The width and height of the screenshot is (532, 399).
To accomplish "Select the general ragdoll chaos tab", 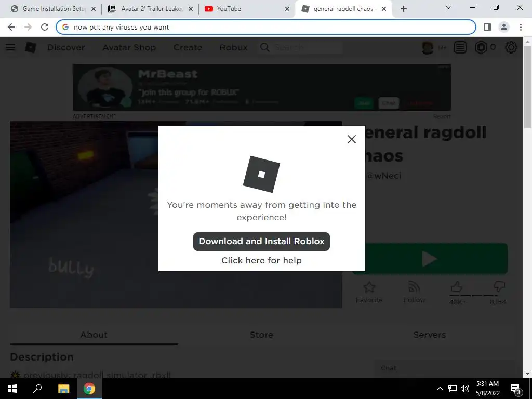I will point(344,9).
